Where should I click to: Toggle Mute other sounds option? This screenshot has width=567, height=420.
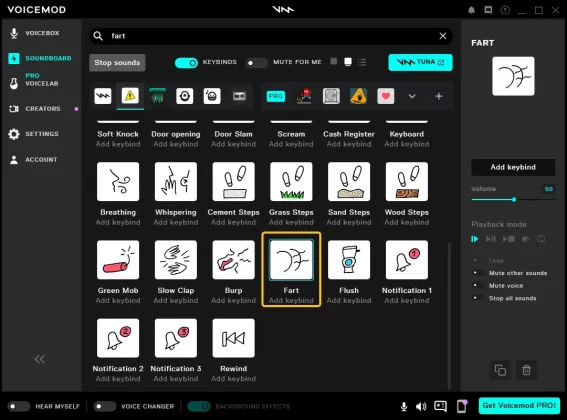(478, 273)
